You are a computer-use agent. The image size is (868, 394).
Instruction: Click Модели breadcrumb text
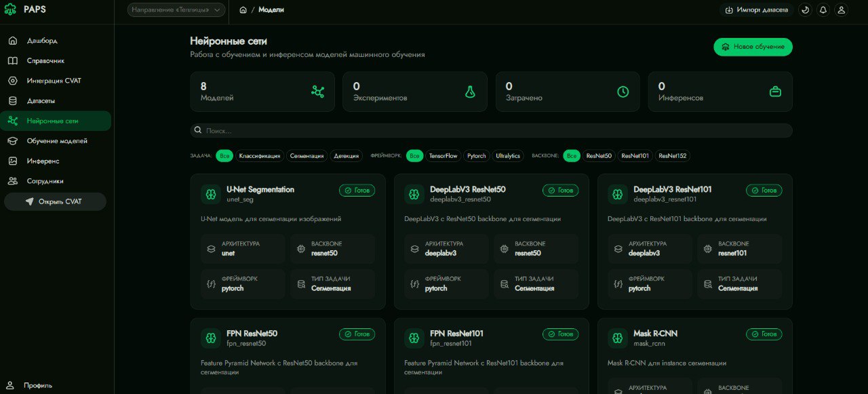tap(271, 10)
